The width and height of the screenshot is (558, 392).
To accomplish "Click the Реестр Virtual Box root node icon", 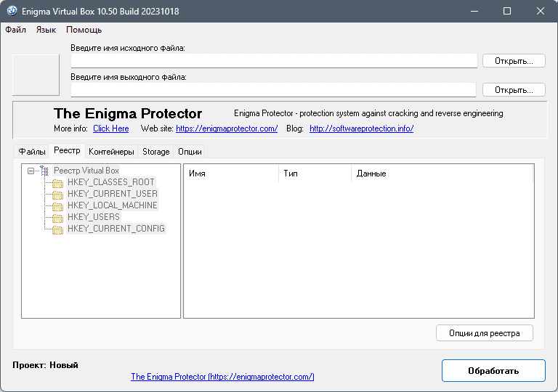I will tap(44, 171).
